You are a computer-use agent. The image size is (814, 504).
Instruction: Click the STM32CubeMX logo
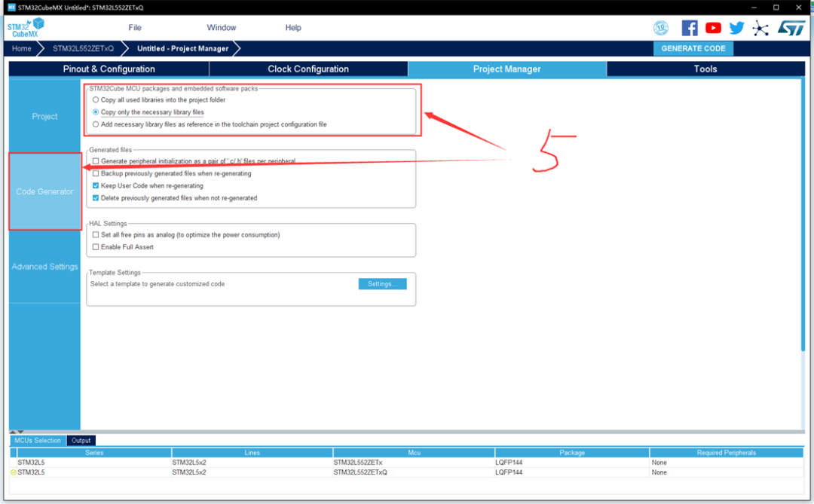tap(26, 28)
